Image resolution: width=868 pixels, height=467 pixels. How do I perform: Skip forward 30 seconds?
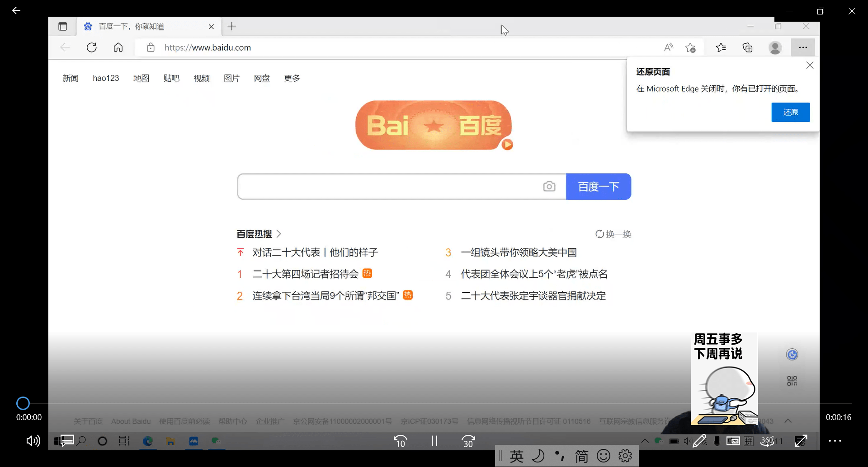click(x=468, y=441)
